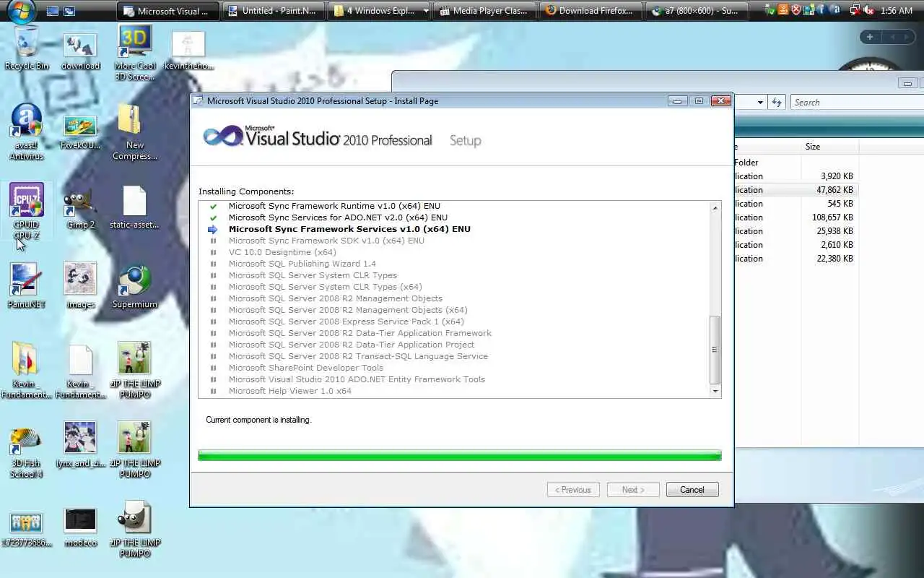Screen dimensions: 924x578
Task: Open lynx_and_zi desktop image
Action: (80, 445)
